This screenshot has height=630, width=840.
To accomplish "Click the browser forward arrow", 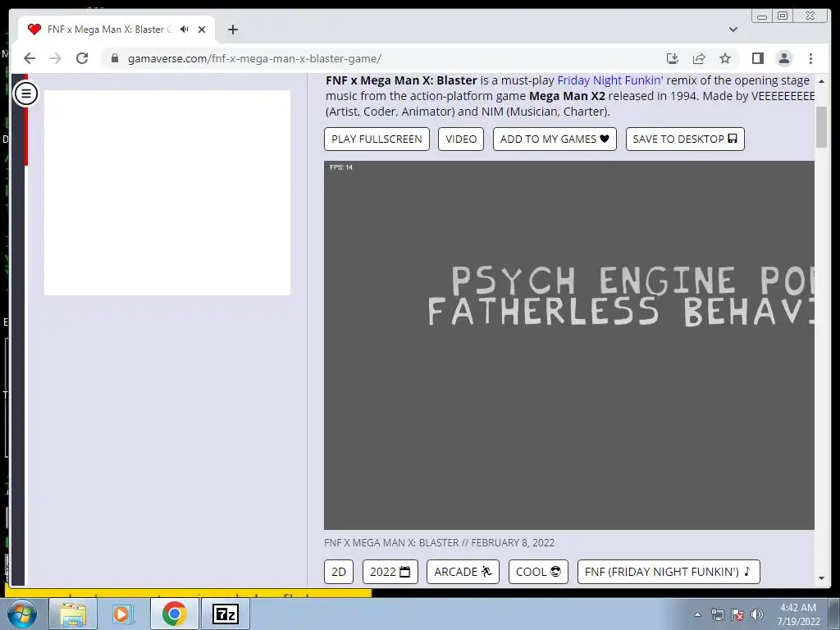I will pos(56,58).
